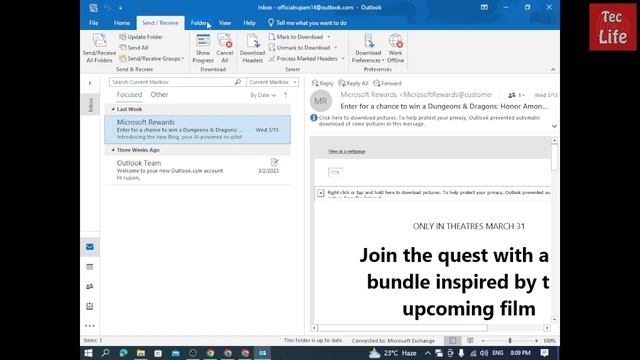Open View as a webpage link
Image resolution: width=640 pixels, height=360 pixels.
[347, 151]
